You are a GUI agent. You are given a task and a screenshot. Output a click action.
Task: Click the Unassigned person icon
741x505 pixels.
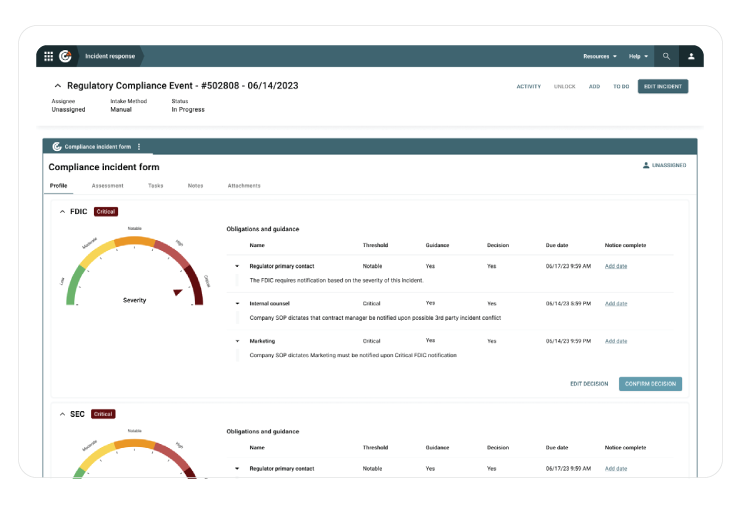click(646, 165)
